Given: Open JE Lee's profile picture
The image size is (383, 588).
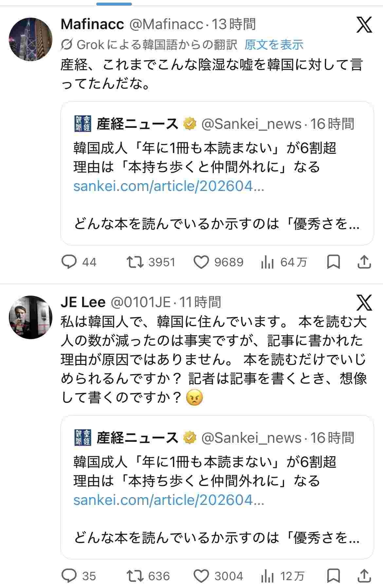Looking at the screenshot, I should [30, 317].
